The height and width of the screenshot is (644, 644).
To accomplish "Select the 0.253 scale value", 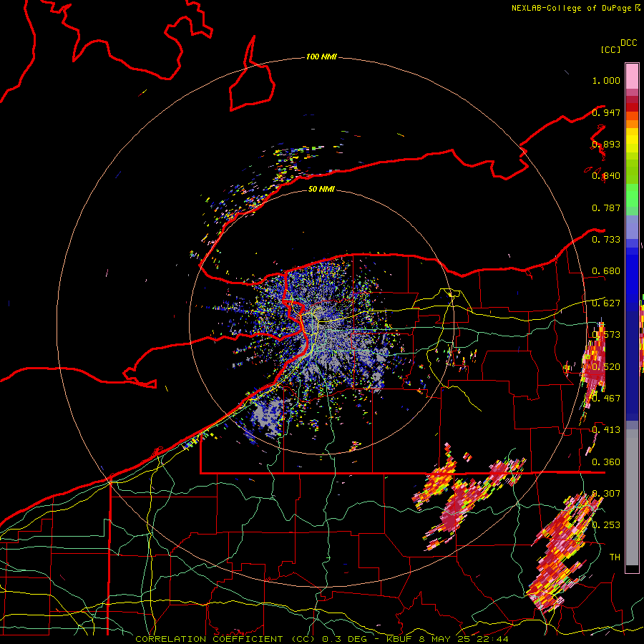I will pyautogui.click(x=606, y=525).
